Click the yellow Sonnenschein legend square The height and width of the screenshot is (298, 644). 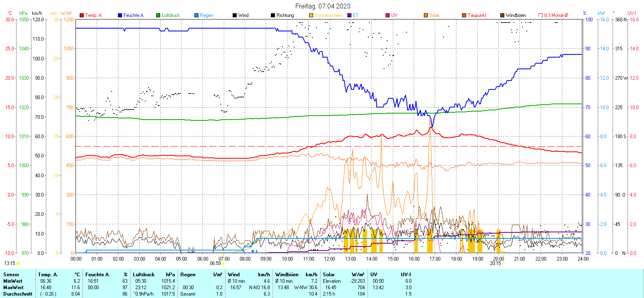(311, 15)
